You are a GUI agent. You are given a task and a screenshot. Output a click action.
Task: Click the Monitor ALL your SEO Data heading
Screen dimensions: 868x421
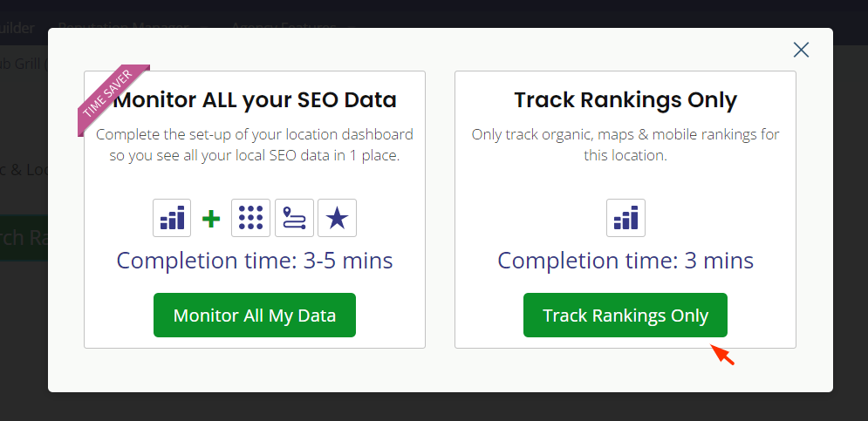click(x=256, y=99)
